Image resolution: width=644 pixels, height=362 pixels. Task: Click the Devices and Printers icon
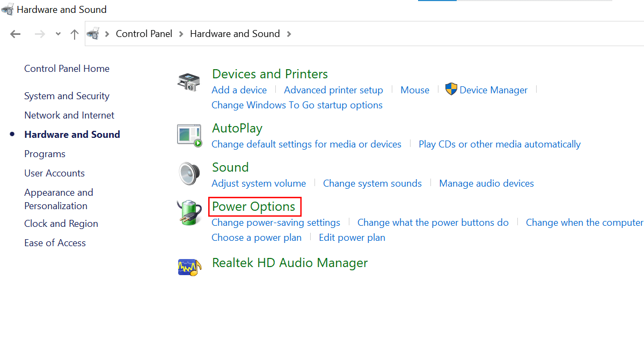click(x=188, y=82)
